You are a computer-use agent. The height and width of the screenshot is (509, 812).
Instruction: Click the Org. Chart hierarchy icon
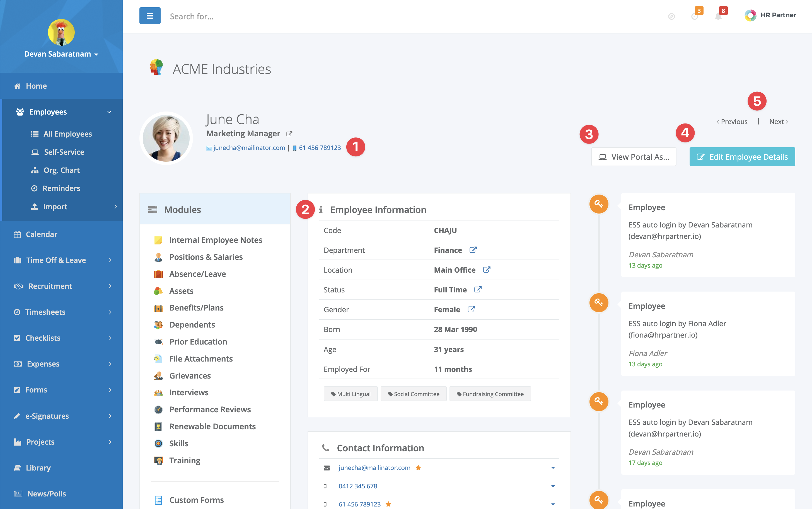pyautogui.click(x=35, y=170)
